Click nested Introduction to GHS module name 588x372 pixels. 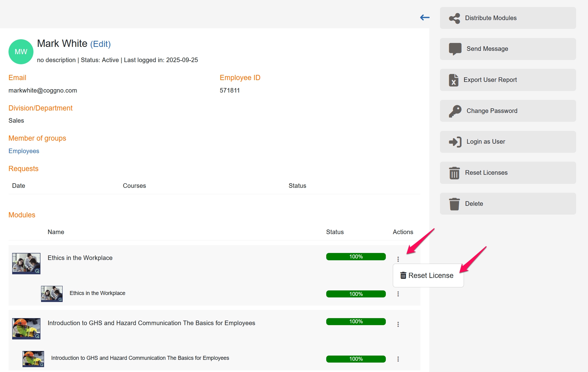pyautogui.click(x=140, y=358)
